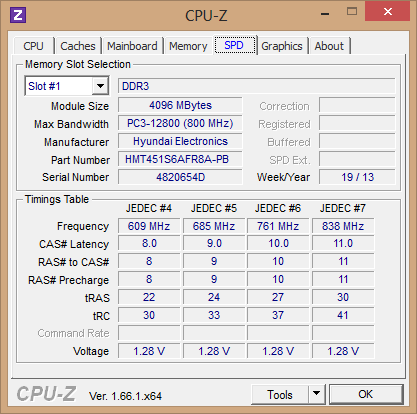Switch to the CPU tab
Viewport: 417px width, 414px height.
[x=33, y=46]
